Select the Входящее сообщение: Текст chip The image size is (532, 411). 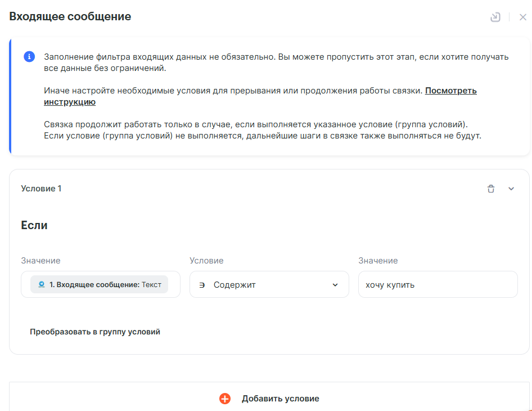click(105, 285)
